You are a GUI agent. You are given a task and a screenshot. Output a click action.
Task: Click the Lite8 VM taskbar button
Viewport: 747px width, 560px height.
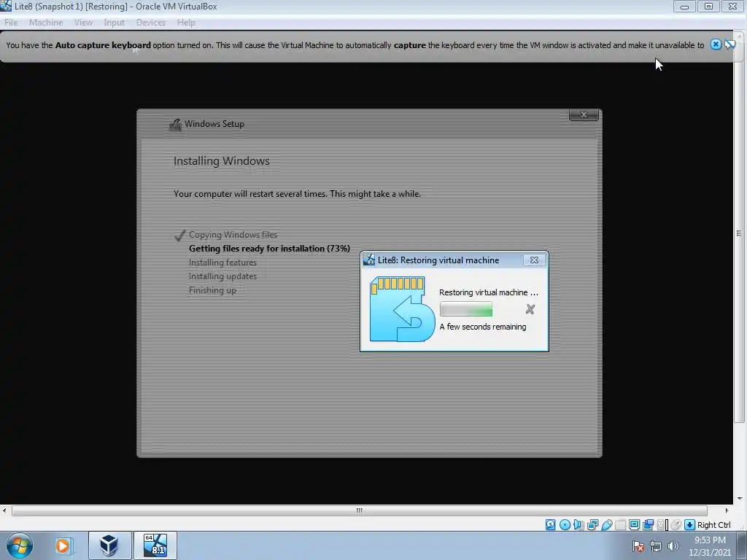point(155,545)
